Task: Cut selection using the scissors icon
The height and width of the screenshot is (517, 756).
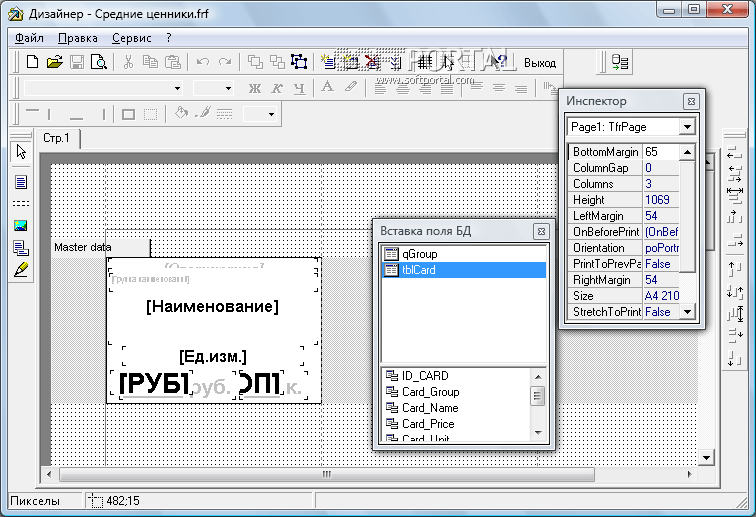Action: (128, 62)
